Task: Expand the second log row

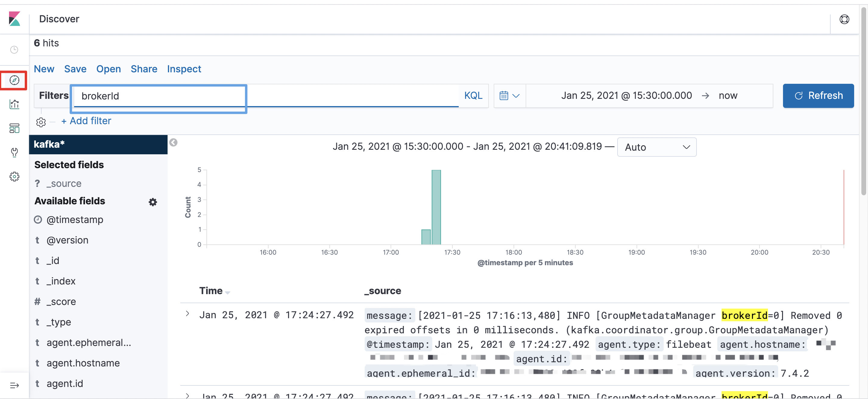Action: click(x=188, y=395)
